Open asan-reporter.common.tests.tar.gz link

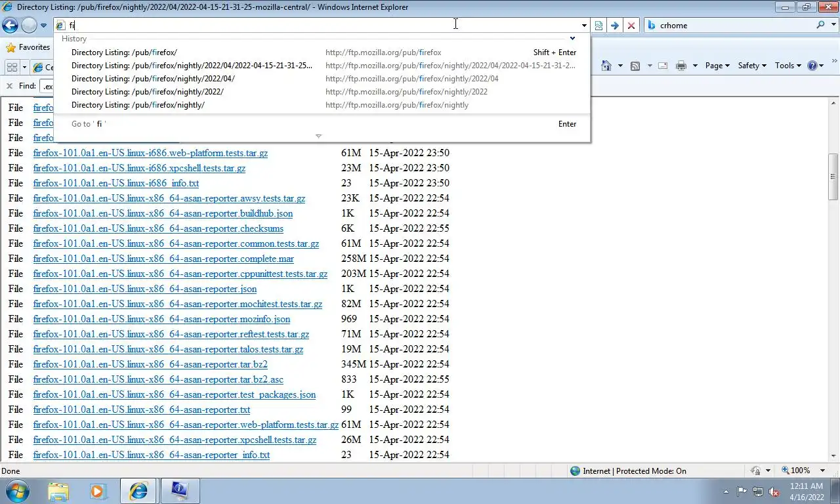176,243
